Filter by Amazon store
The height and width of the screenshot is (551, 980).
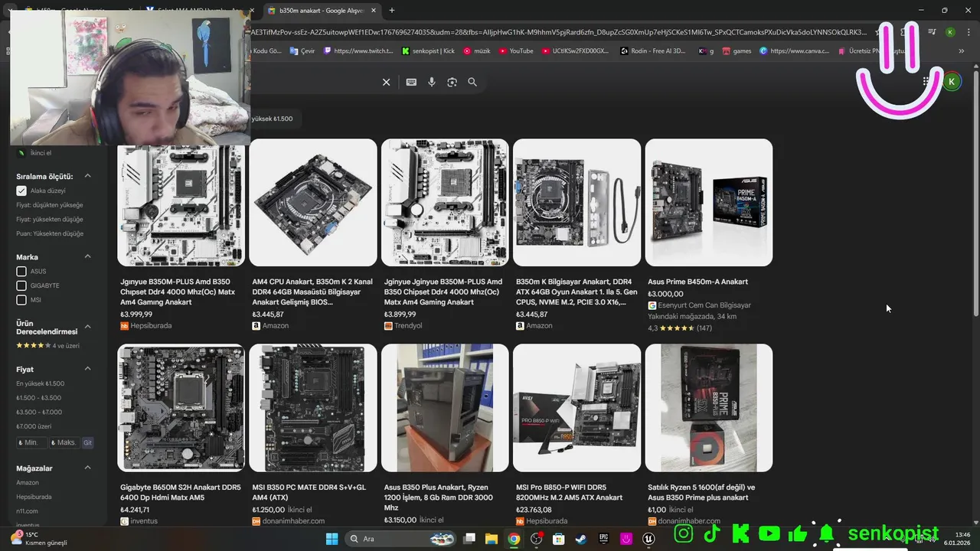(x=28, y=483)
